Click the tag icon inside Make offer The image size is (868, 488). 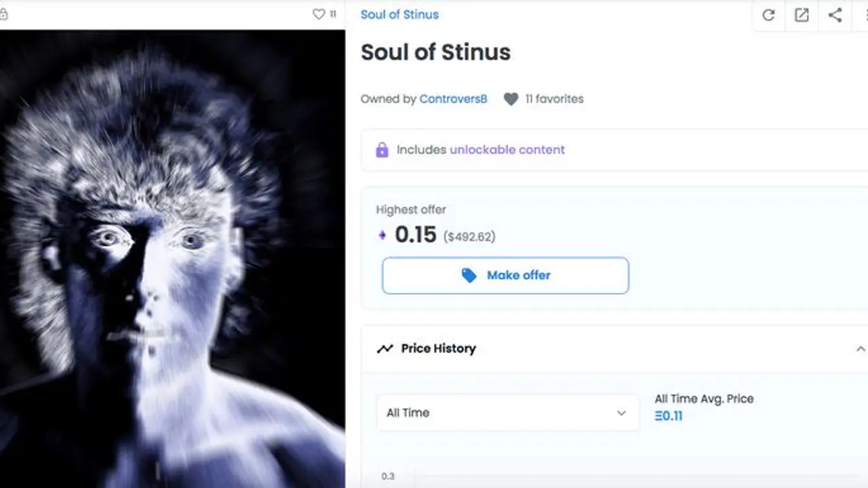(x=469, y=275)
